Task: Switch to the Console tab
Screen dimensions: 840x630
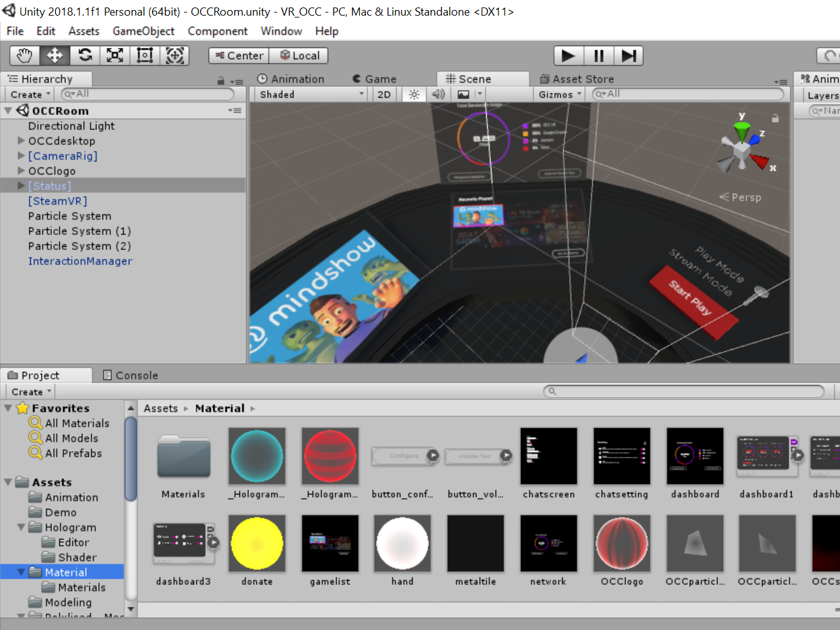Action: 131,375
